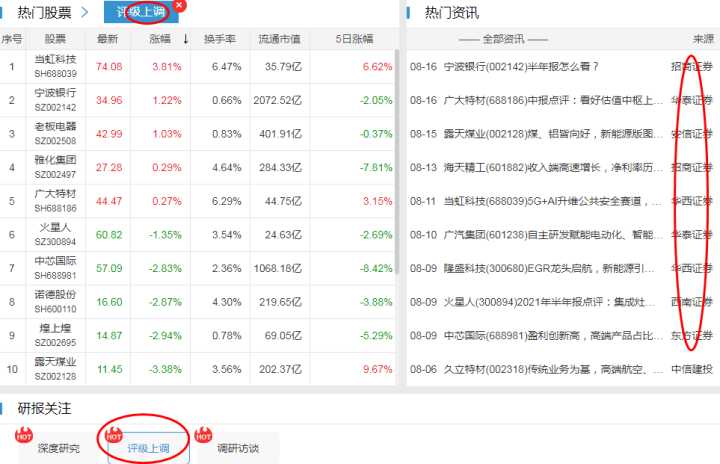Click -3.38% change for 露天煤业
720x464 pixels.
[x=165, y=369]
